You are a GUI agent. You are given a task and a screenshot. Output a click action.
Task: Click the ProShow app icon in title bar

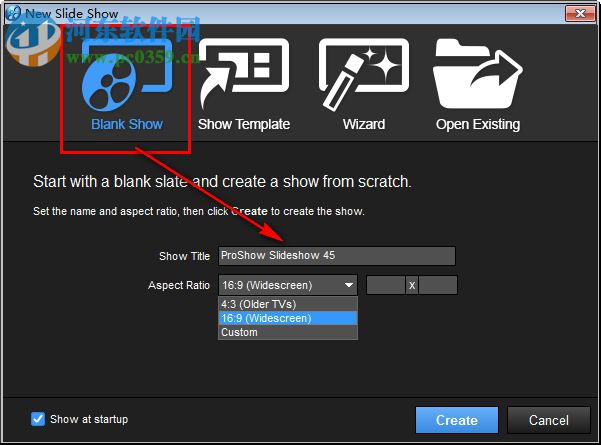[x=13, y=13]
